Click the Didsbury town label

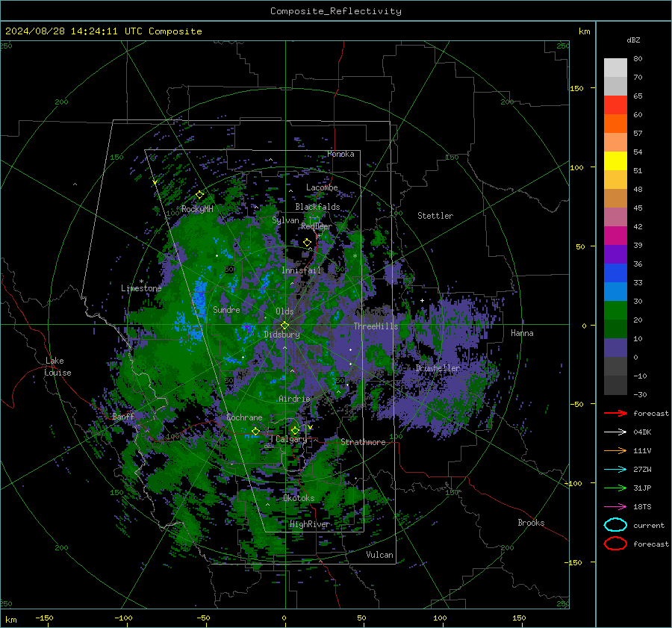click(281, 335)
